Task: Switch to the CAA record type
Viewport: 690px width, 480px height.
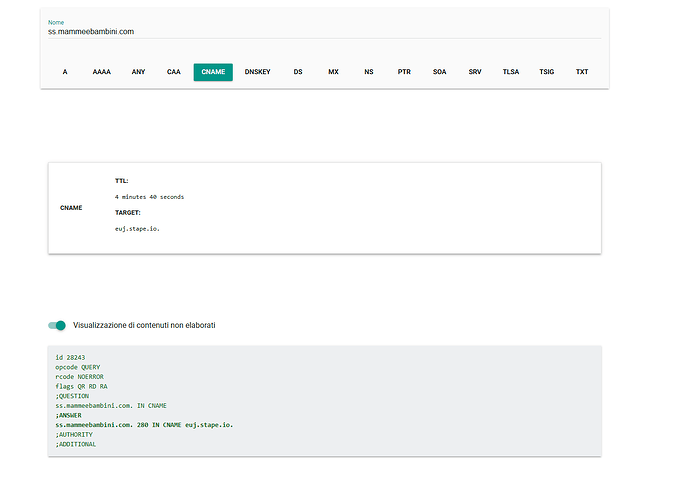Action: (174, 72)
